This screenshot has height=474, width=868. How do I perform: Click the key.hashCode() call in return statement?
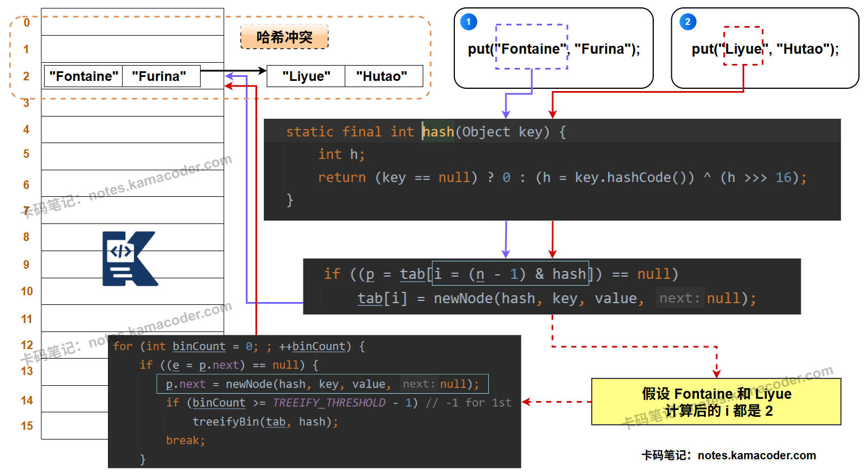[634, 178]
